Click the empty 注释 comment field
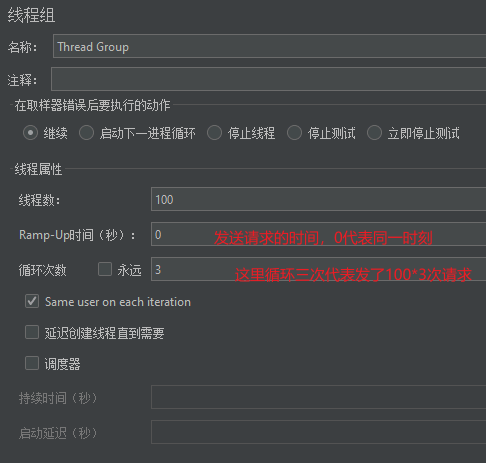 (x=268, y=79)
